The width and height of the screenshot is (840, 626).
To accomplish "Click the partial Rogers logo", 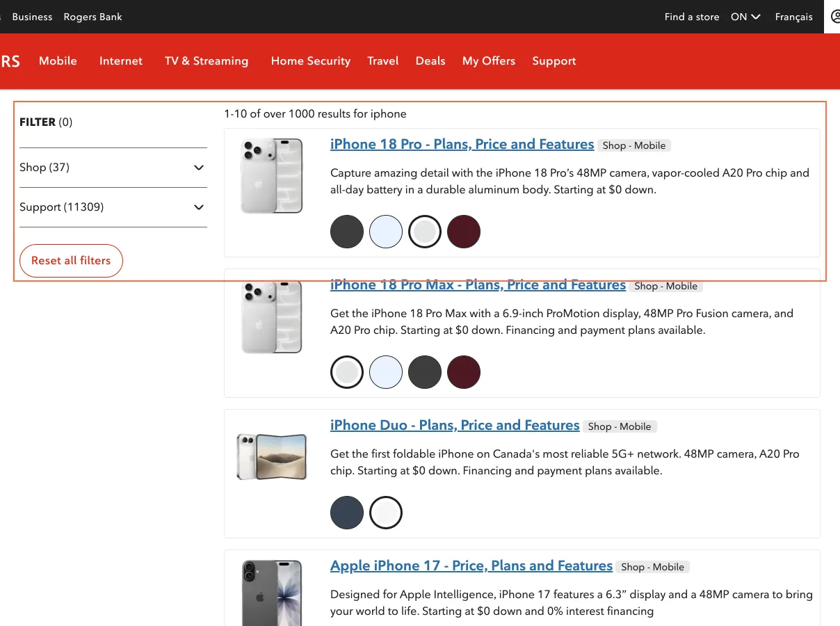I will coord(10,61).
